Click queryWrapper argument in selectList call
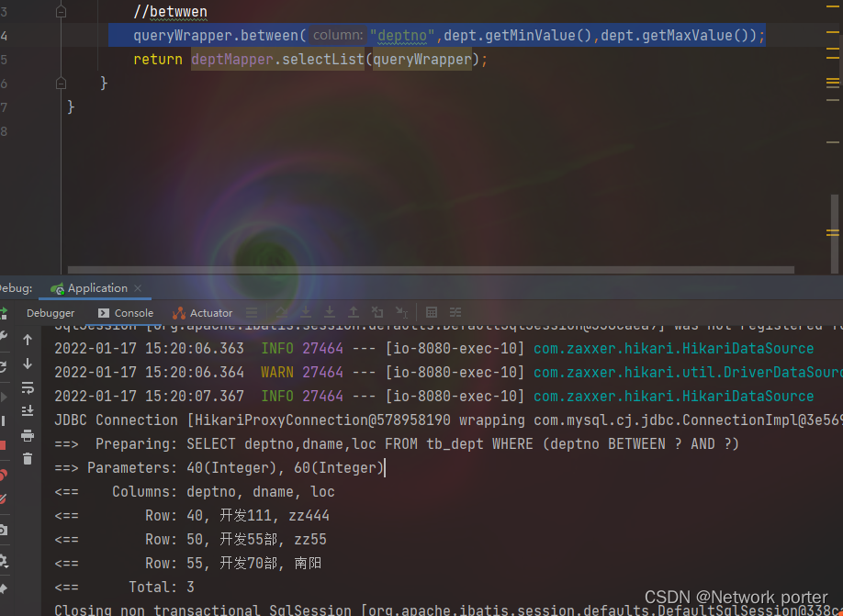The height and width of the screenshot is (616, 843). 422,59
